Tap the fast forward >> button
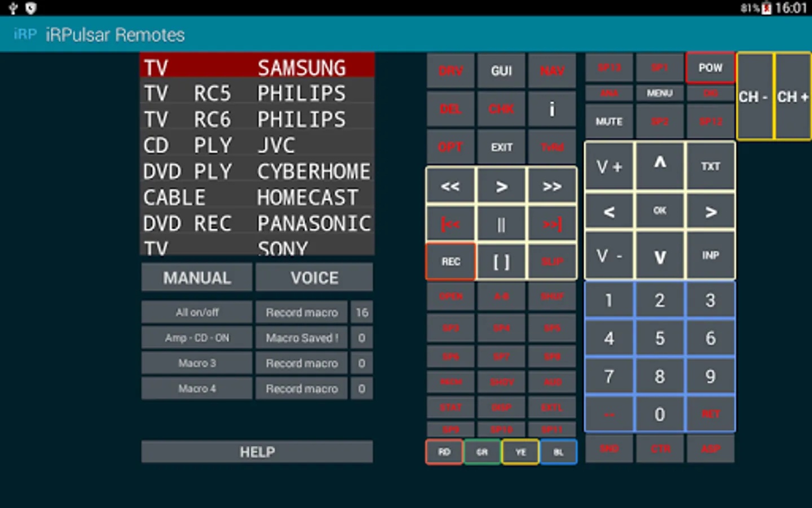Image resolution: width=812 pixels, height=508 pixels. pyautogui.click(x=552, y=186)
